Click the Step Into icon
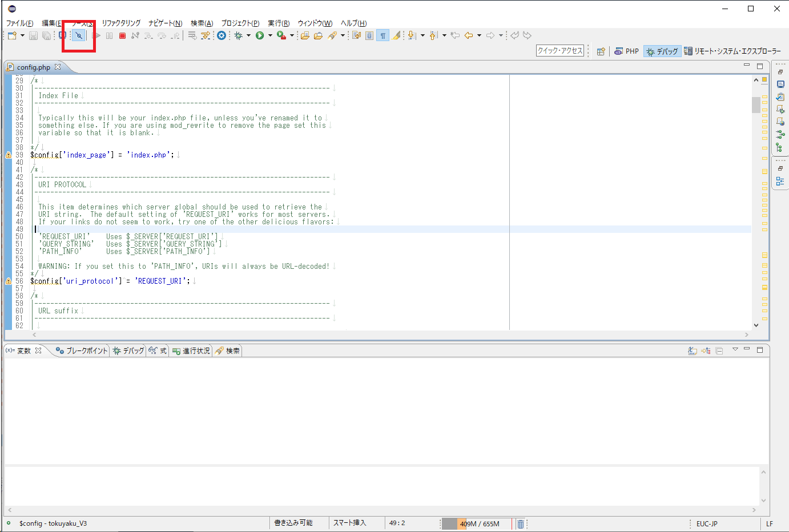Viewport: 789px width, 532px height. tap(148, 35)
